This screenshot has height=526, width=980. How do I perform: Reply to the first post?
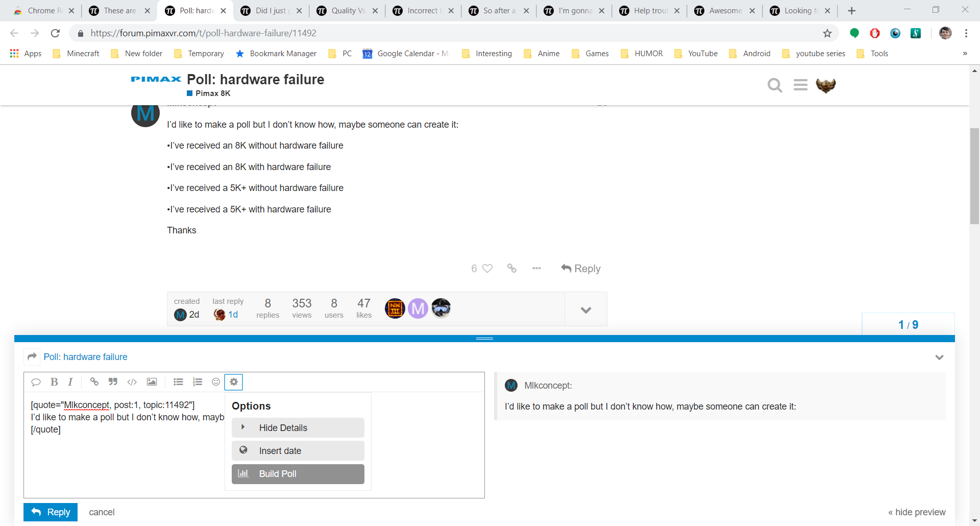point(581,269)
